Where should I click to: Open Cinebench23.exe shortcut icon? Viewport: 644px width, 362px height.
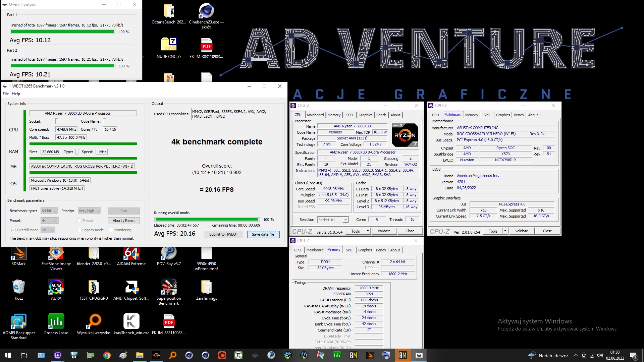[x=206, y=16]
